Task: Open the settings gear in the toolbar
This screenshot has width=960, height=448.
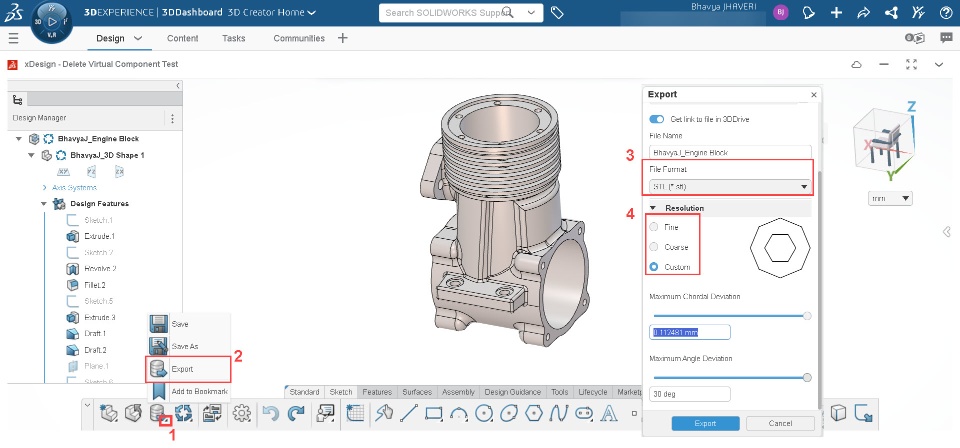Action: coord(240,414)
